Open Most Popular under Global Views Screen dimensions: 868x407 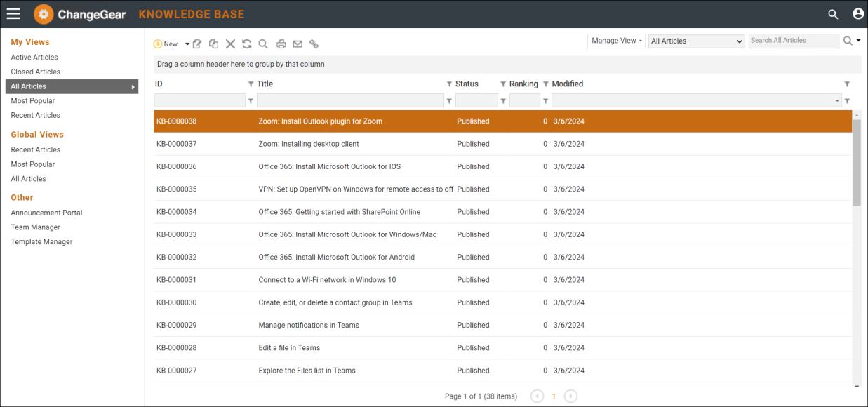[33, 164]
